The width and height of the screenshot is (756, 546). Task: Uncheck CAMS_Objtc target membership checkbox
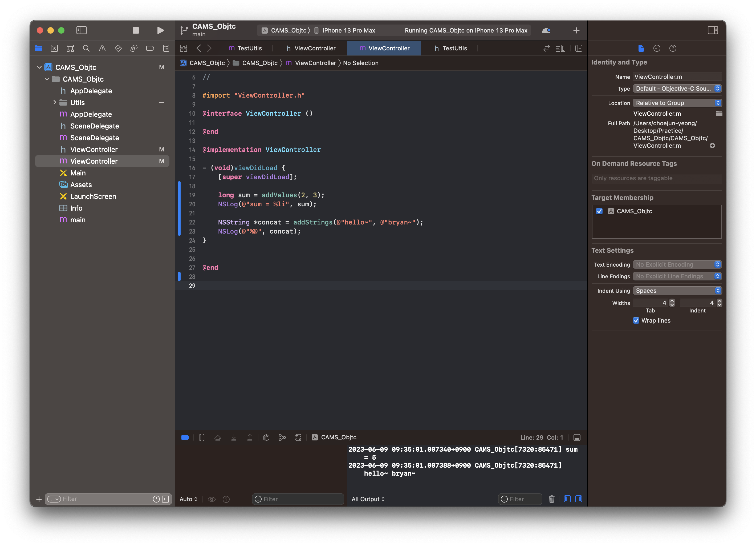point(599,211)
